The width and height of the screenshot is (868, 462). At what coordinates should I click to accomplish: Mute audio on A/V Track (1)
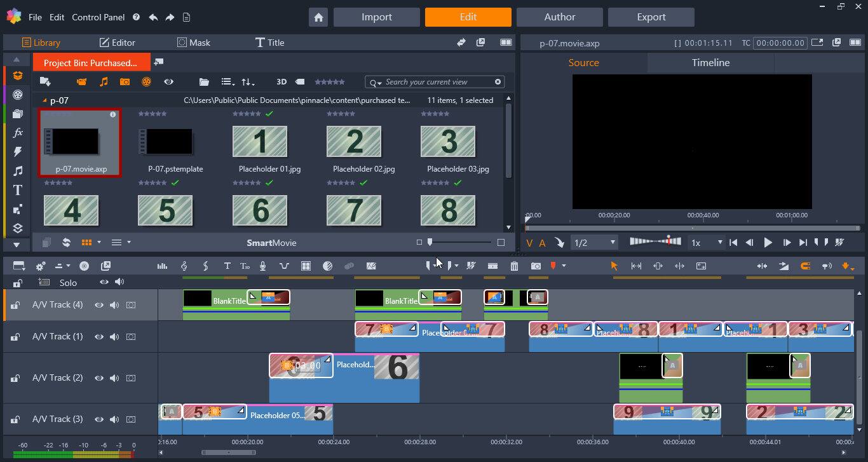(115, 336)
